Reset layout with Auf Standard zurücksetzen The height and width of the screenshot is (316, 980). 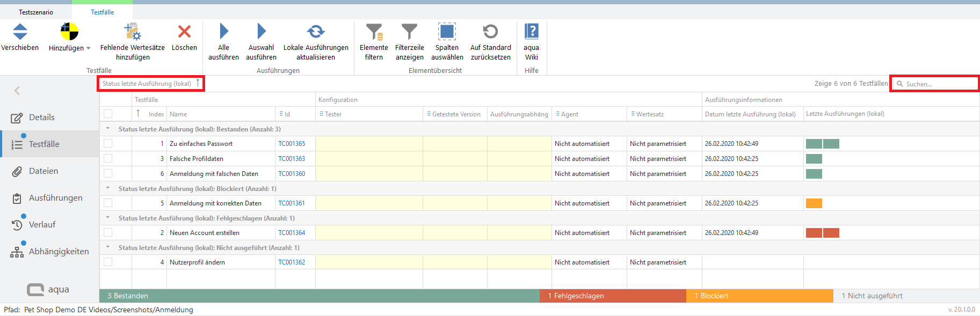click(490, 32)
